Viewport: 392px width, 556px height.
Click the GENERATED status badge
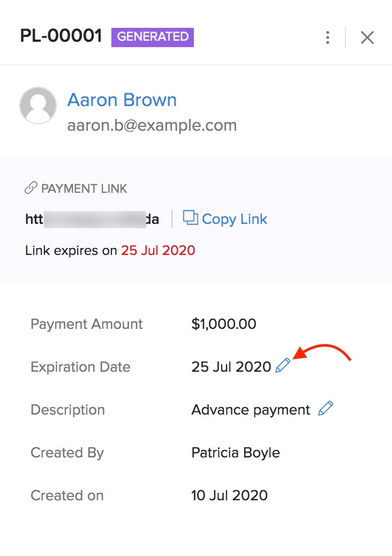point(153,37)
